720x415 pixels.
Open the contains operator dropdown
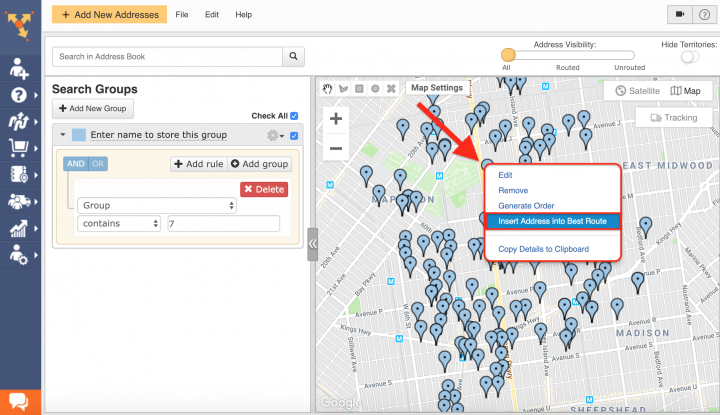point(119,224)
